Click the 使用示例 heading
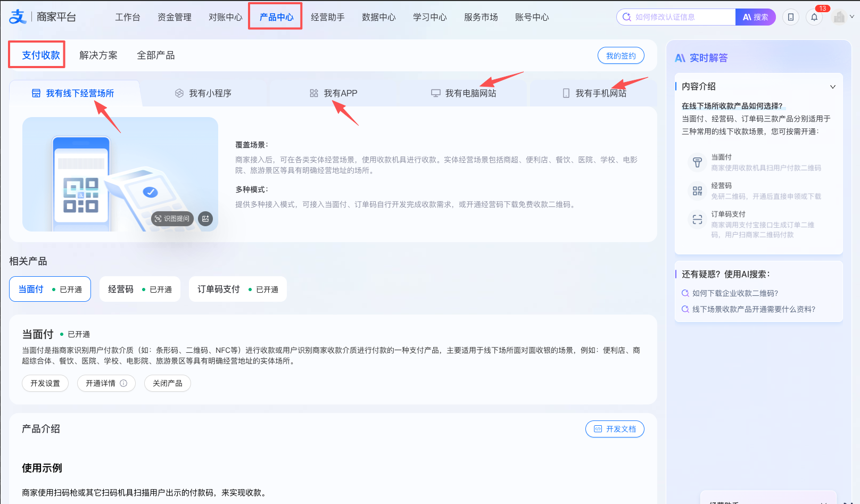This screenshot has height=504, width=860. pos(42,468)
